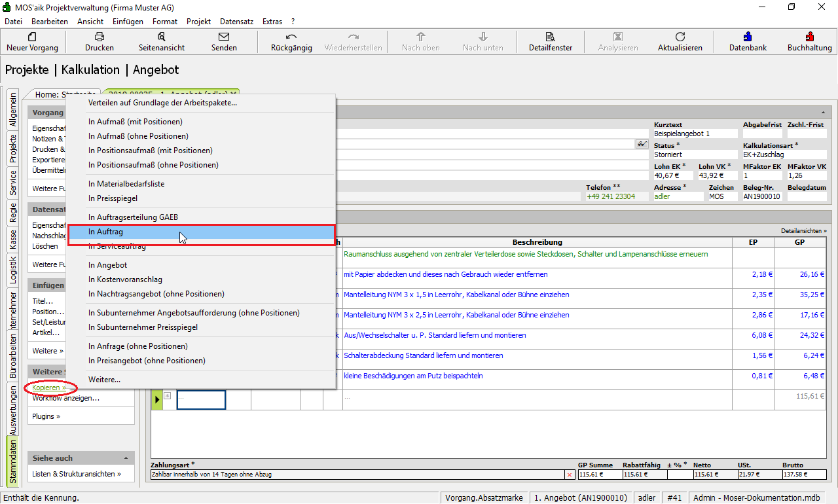Select 'In Auftrag' from the menu
838x504 pixels.
point(106,232)
